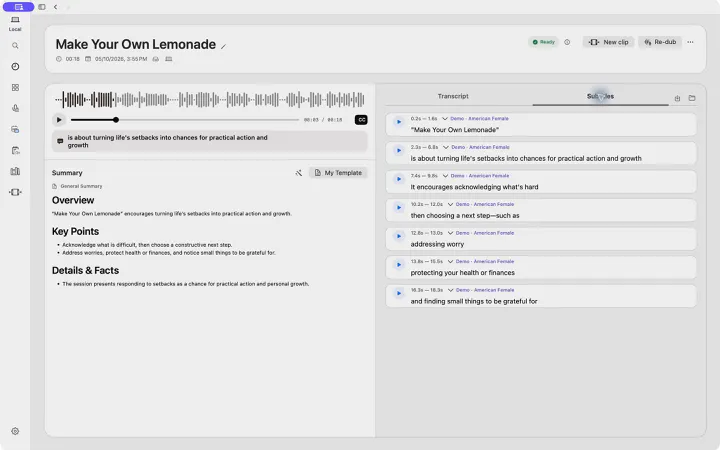Click the Re-dub button
Viewport: 720px width, 450px height.
660,42
